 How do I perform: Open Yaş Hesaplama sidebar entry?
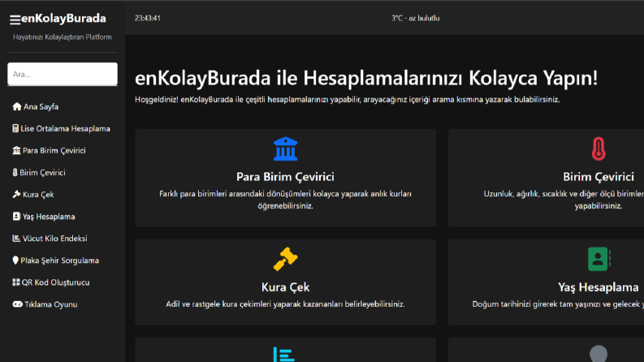tap(44, 216)
